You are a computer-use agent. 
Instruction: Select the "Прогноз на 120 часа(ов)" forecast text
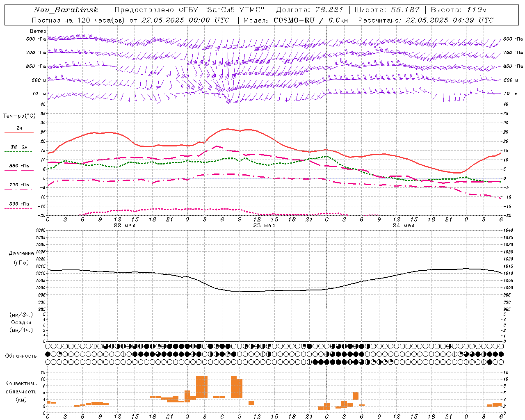pos(79,20)
